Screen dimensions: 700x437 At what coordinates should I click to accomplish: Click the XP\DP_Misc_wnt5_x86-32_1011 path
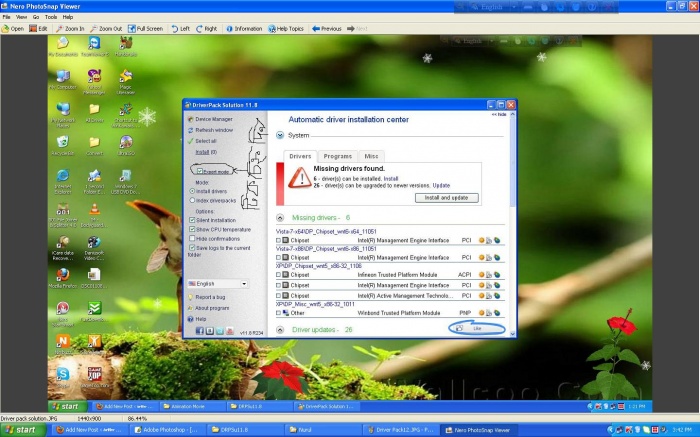pyautogui.click(x=315, y=304)
